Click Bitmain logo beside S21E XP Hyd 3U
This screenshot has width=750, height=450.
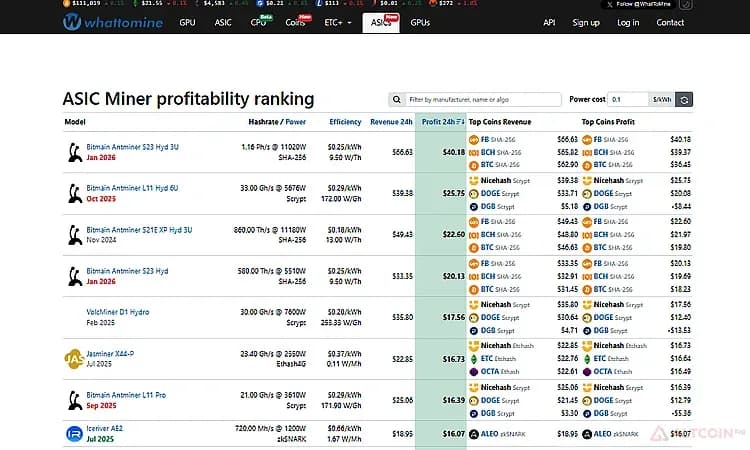click(75, 235)
